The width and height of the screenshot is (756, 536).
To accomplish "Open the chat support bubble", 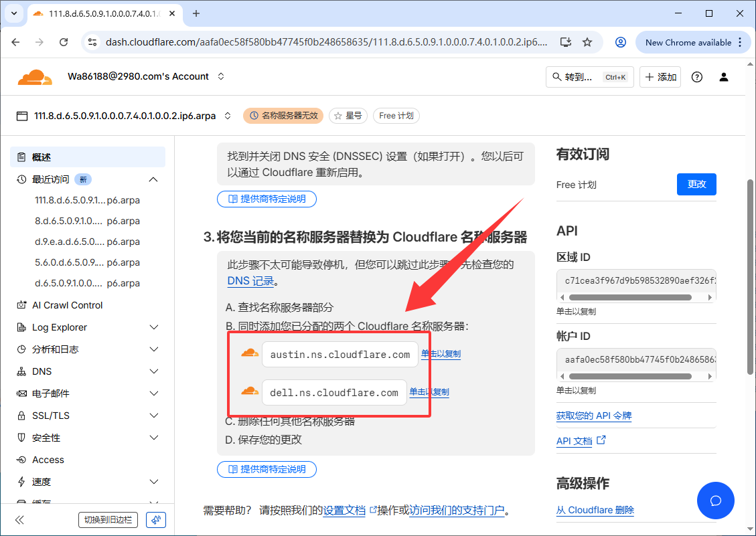I will 715,501.
